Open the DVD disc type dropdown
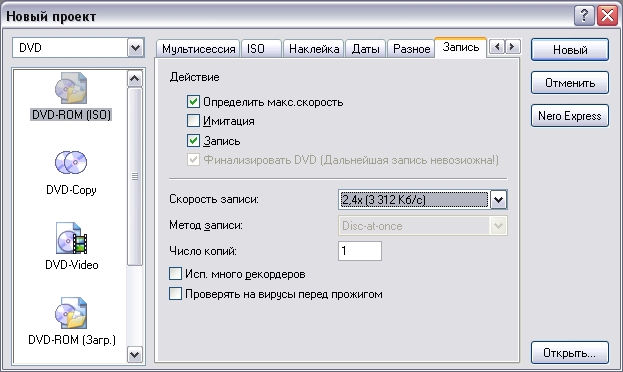This screenshot has height=372, width=623. pos(135,48)
